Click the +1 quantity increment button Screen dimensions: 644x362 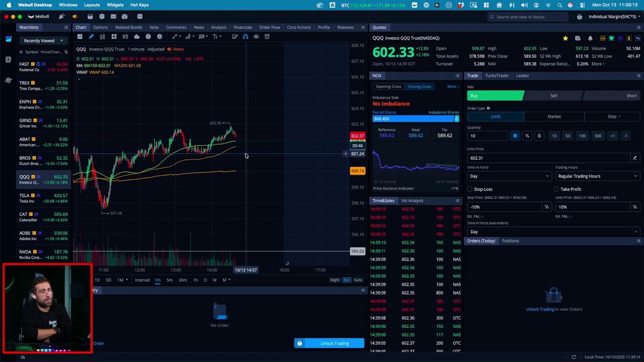(x=612, y=136)
